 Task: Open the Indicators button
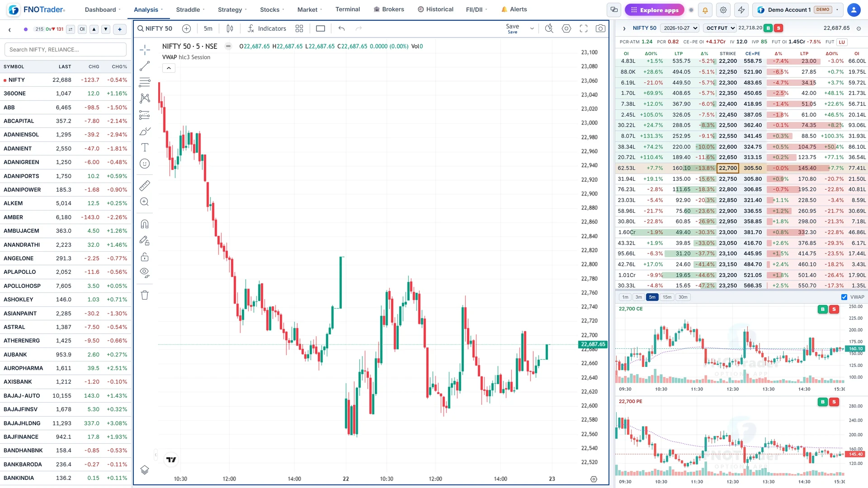[267, 28]
